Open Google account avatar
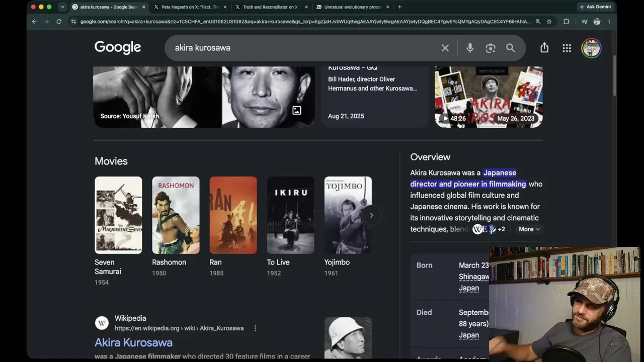 click(591, 48)
